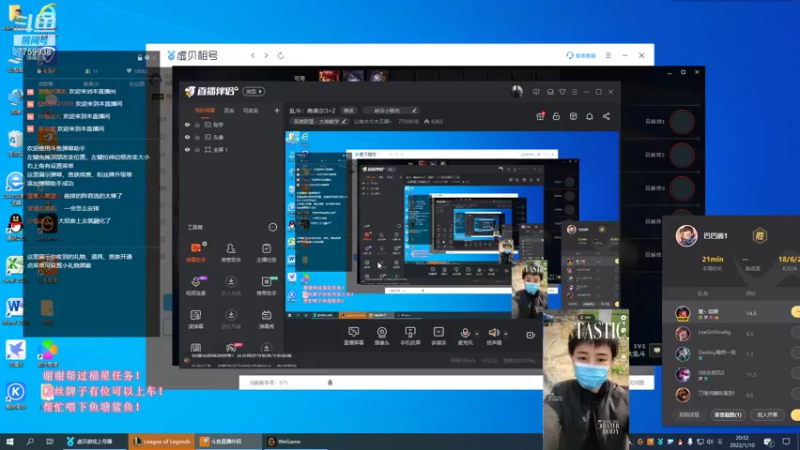The width and height of the screenshot is (800, 450).
Task: Expand the microphone options arrow
Action: (477, 333)
